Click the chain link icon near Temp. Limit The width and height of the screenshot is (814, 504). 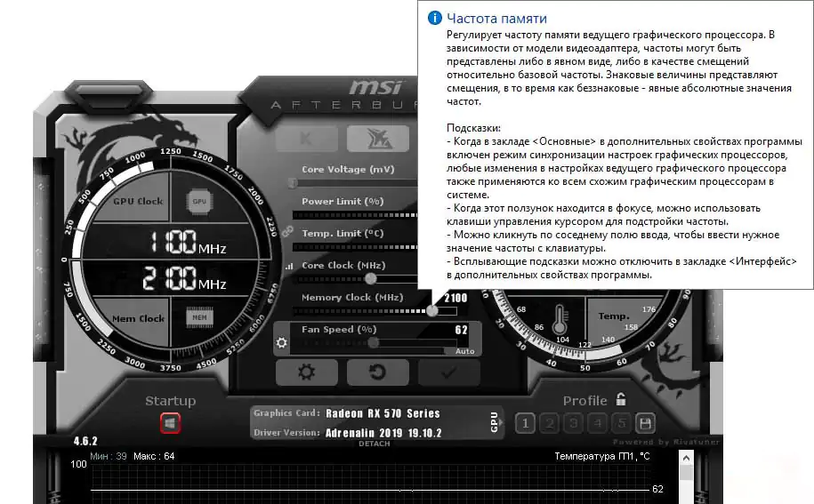287,231
